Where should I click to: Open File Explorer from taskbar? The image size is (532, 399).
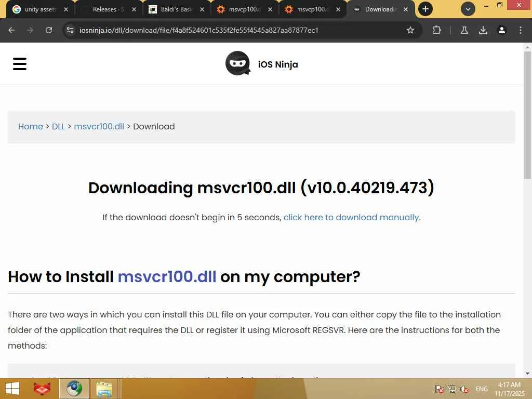click(104, 389)
